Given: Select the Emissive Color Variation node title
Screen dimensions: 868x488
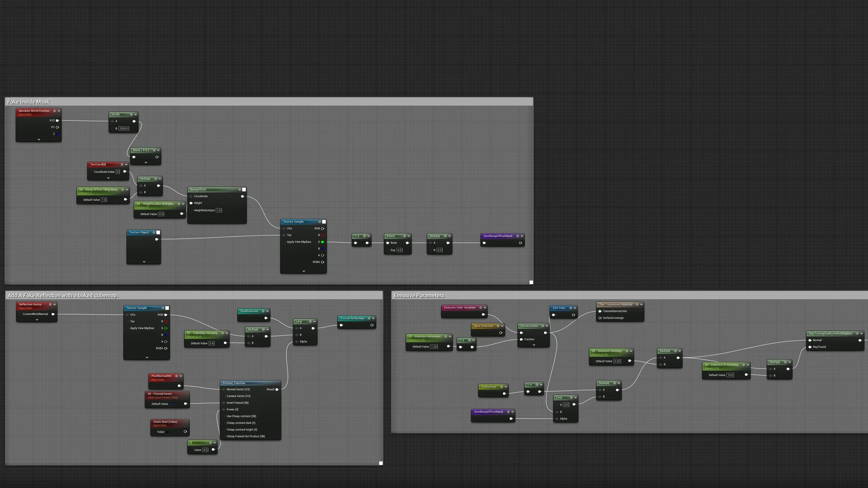Looking at the screenshot, I should 459,308.
